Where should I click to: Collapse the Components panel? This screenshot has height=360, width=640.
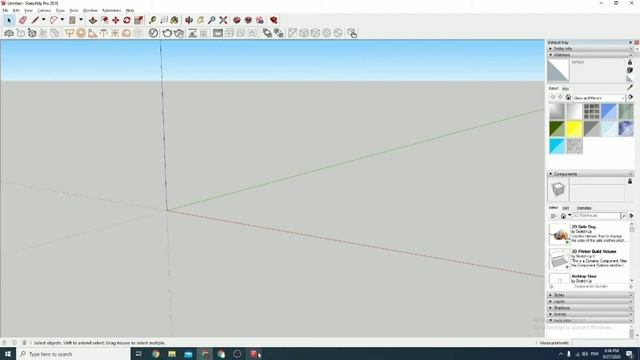pos(590,174)
